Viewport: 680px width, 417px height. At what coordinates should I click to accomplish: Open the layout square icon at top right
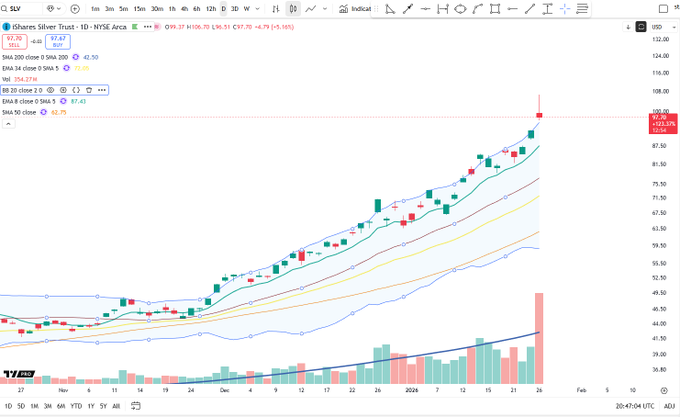[x=663, y=9]
